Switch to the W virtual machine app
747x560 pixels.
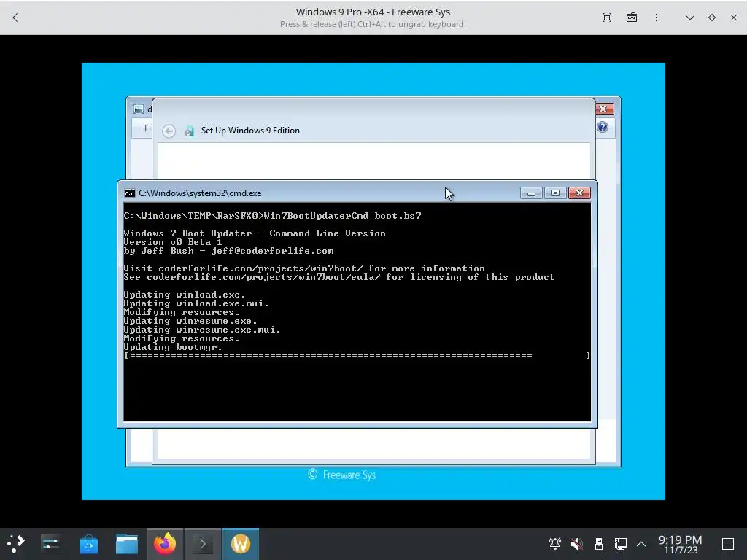pos(241,544)
